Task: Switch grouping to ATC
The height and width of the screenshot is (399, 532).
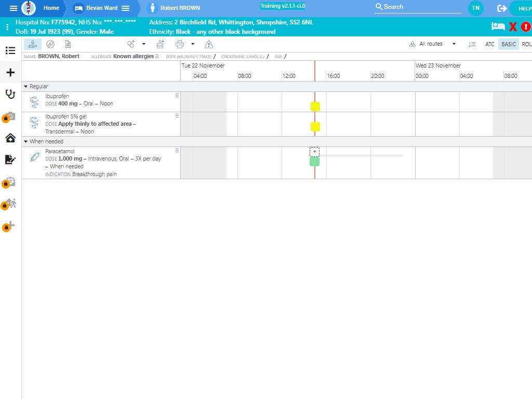Action: click(489, 44)
